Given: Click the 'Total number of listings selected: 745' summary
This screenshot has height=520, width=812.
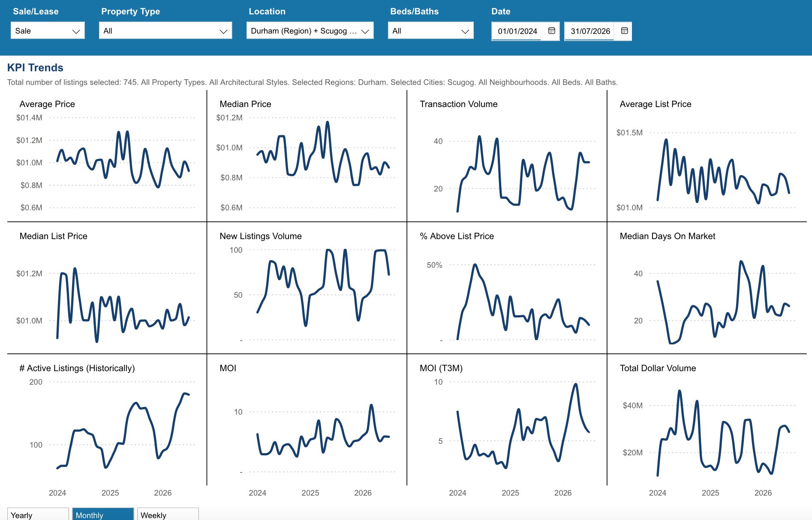Looking at the screenshot, I should (72, 82).
